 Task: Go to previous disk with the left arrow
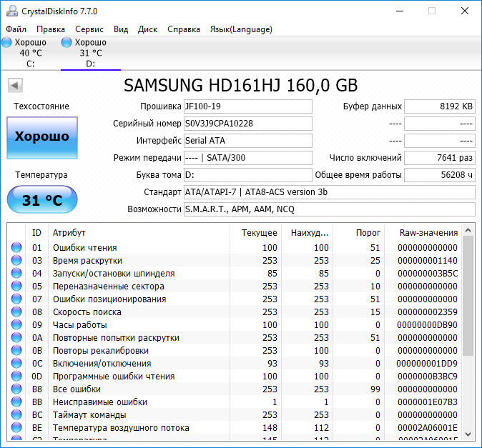click(15, 85)
